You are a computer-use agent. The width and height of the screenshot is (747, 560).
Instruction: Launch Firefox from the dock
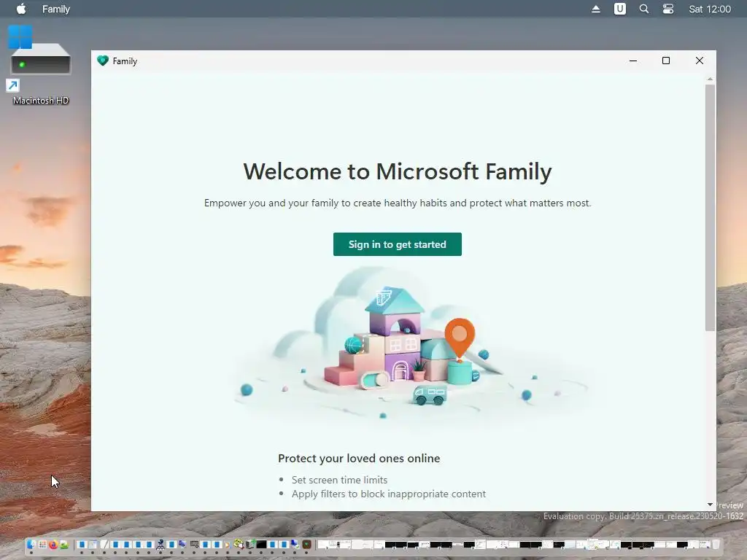pyautogui.click(x=53, y=544)
